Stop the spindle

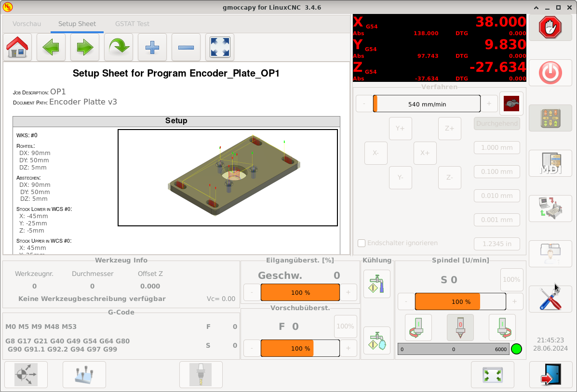click(460, 327)
